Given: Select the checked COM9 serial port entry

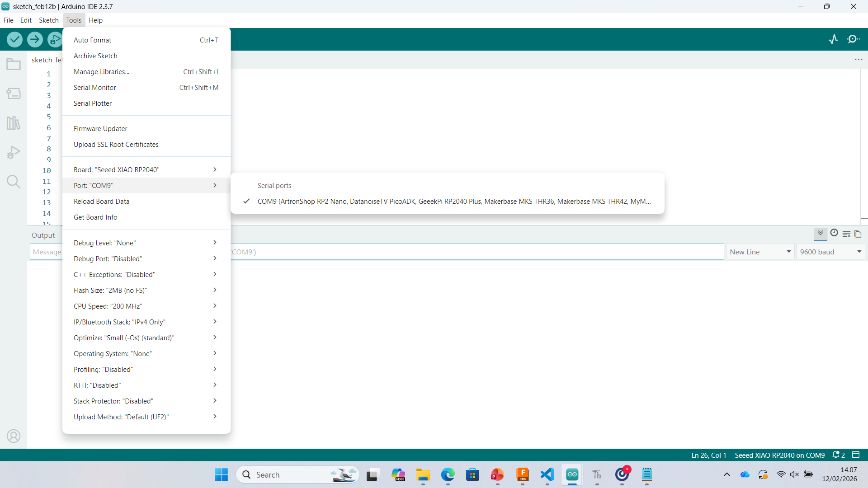Looking at the screenshot, I should click(x=454, y=202).
